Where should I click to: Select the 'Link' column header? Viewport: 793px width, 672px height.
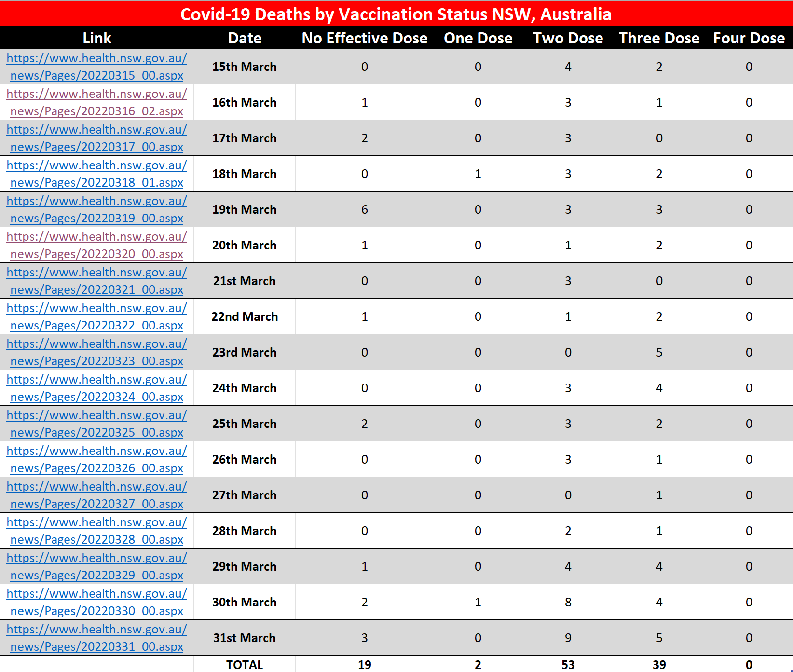[x=97, y=38]
